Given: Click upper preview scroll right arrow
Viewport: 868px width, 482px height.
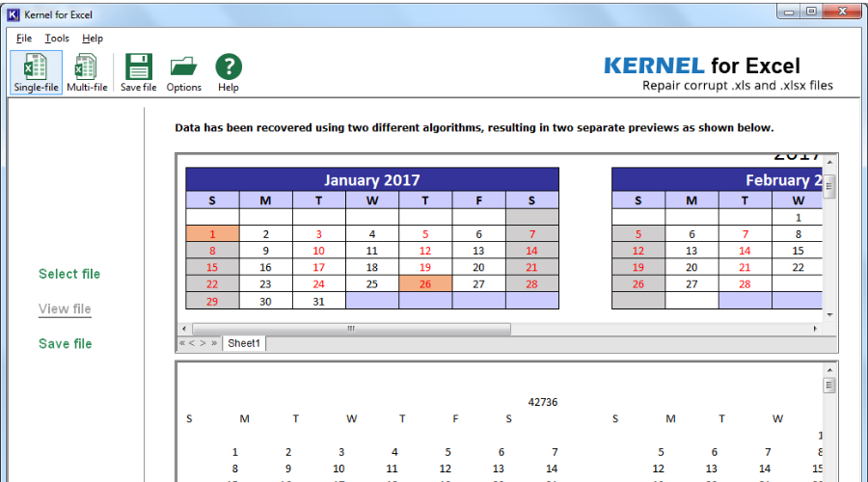Looking at the screenshot, I should click(815, 329).
